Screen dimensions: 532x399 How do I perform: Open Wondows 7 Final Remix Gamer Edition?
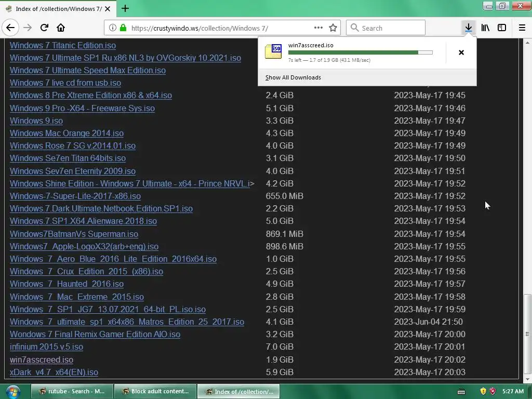pos(95,335)
